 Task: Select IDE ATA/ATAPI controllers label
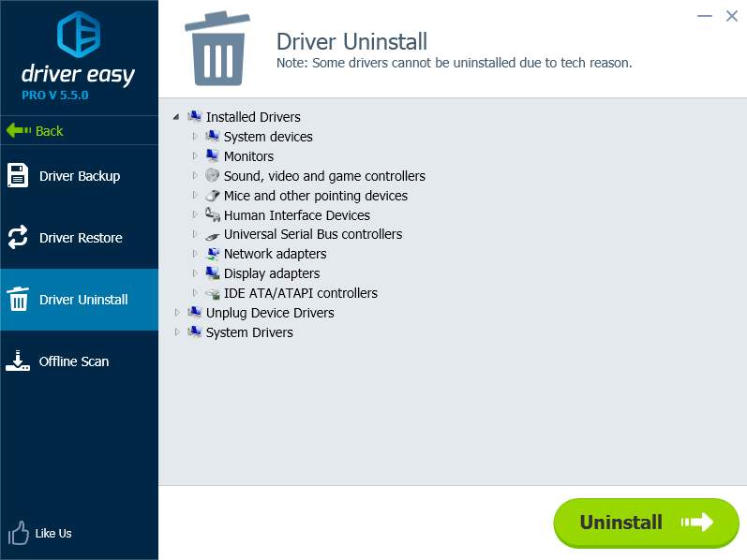click(301, 293)
